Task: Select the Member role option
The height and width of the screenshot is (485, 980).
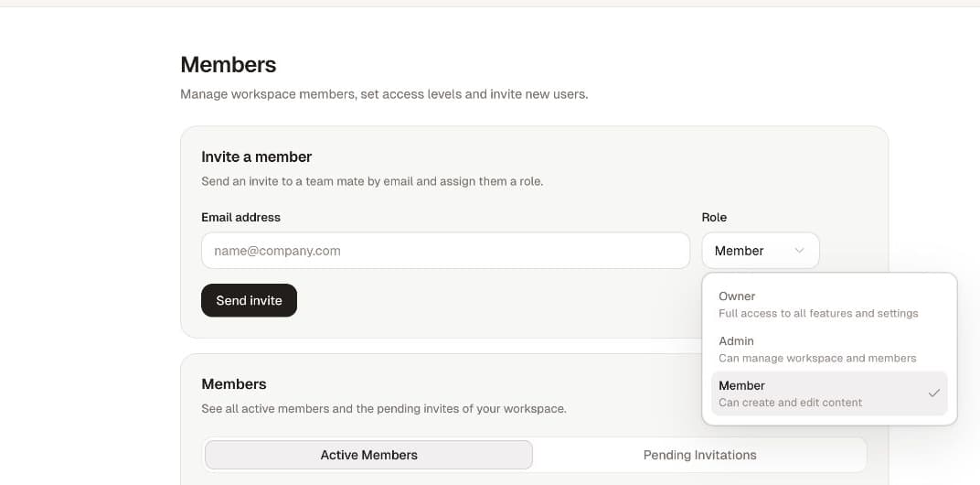Action: coord(829,393)
